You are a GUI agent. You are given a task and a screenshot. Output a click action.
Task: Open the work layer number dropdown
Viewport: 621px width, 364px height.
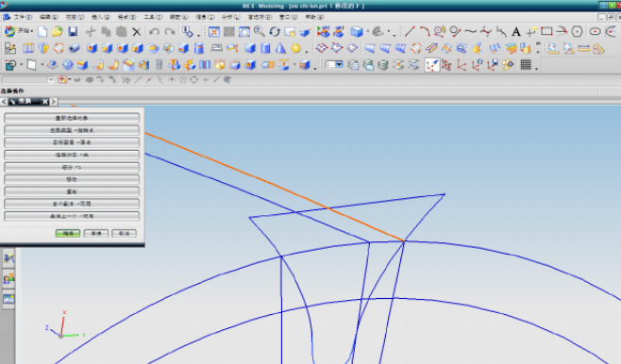[334, 64]
